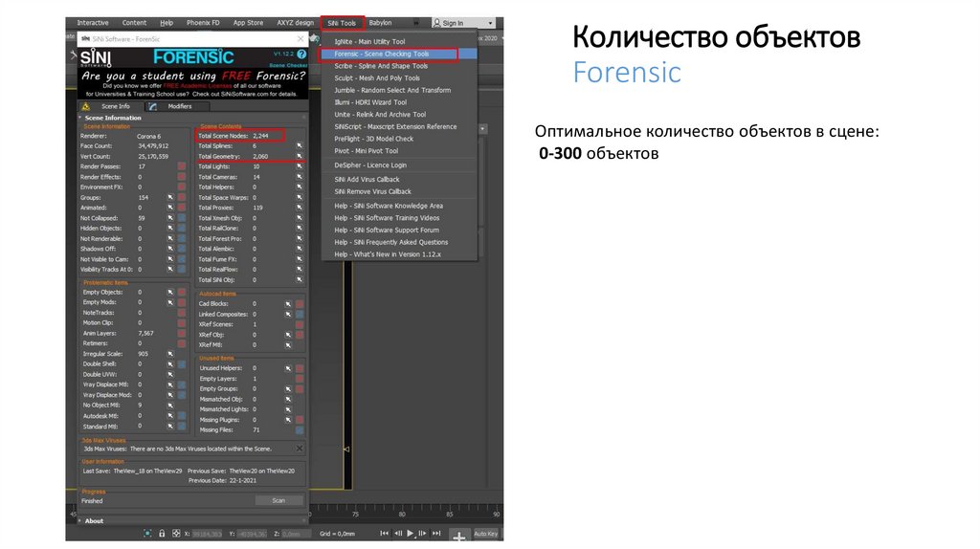Open the Babylon menu
Image resolution: width=980 pixels, height=549 pixels.
tap(380, 23)
